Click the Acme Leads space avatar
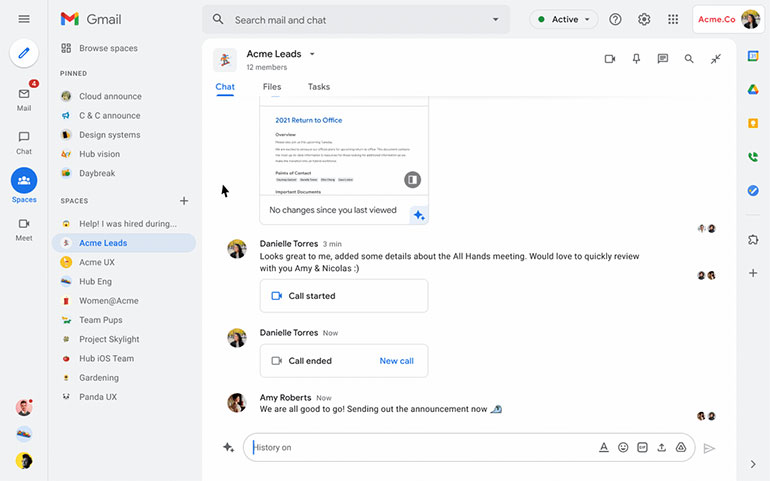The width and height of the screenshot is (770, 481). tap(225, 59)
